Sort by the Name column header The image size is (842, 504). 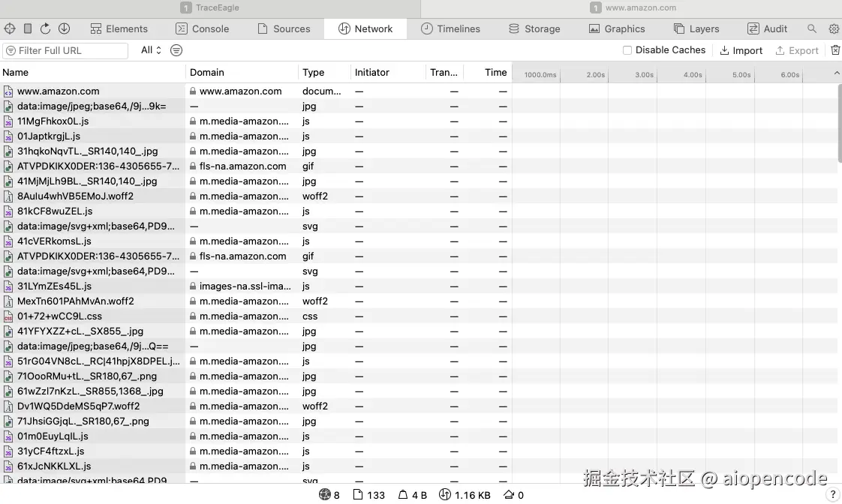[92, 73]
